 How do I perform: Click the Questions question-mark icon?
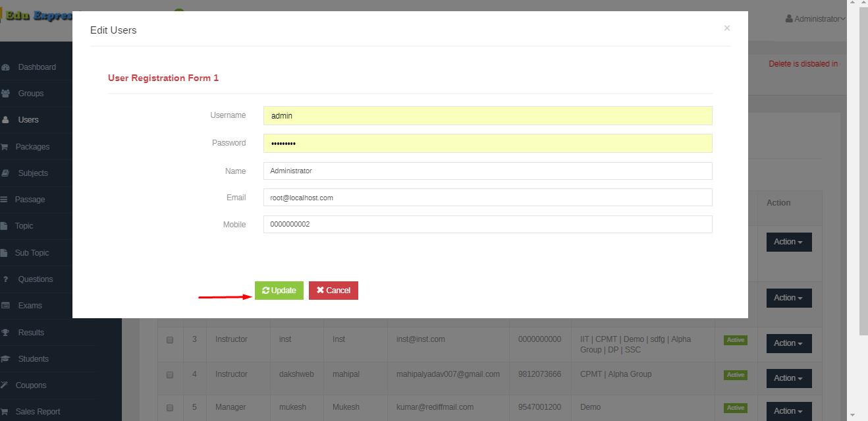coord(5,279)
